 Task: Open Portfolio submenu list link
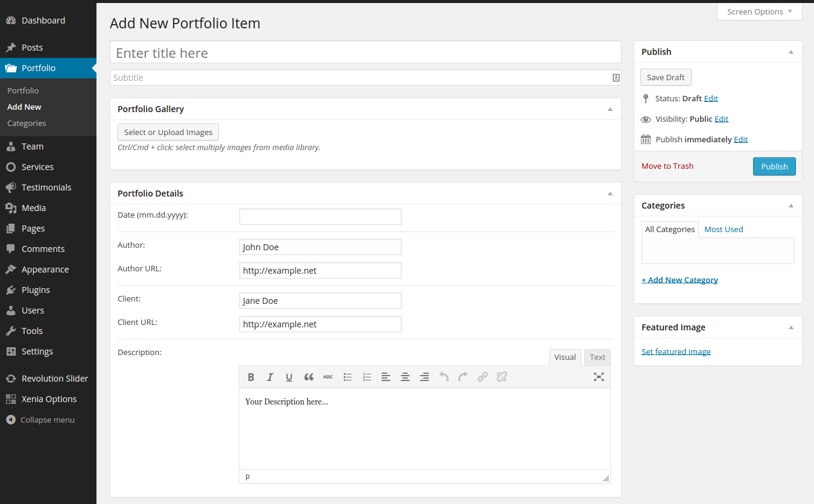23,90
